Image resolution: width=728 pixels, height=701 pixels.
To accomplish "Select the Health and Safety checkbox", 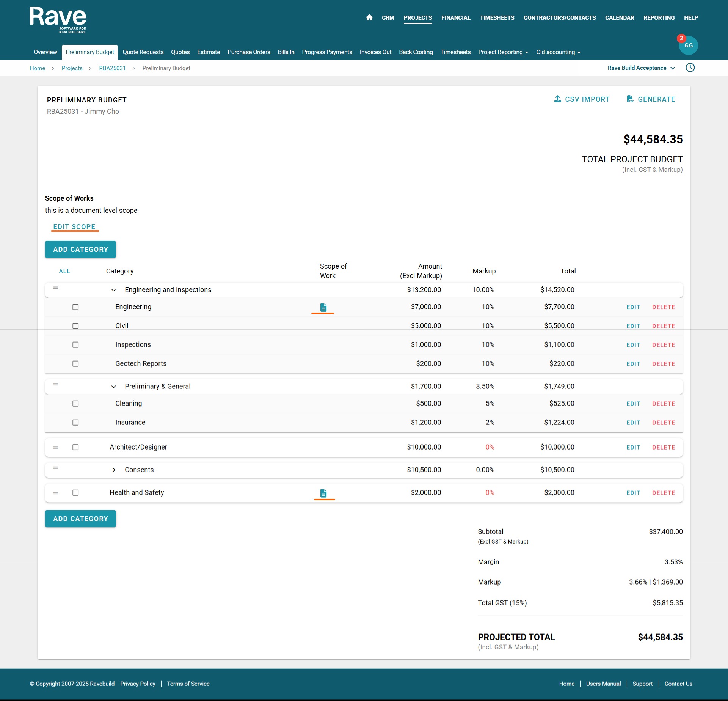I will coord(75,493).
